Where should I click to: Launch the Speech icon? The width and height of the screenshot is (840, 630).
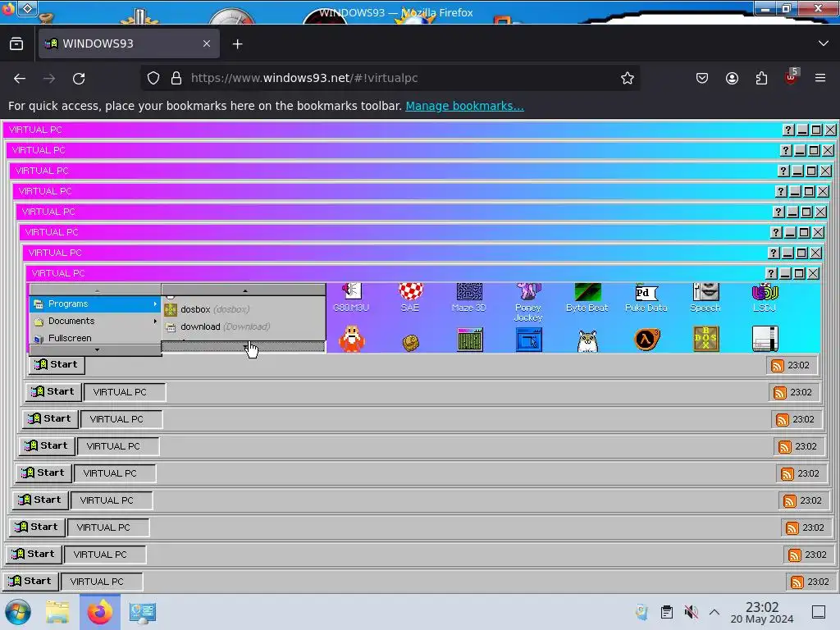pyautogui.click(x=705, y=297)
